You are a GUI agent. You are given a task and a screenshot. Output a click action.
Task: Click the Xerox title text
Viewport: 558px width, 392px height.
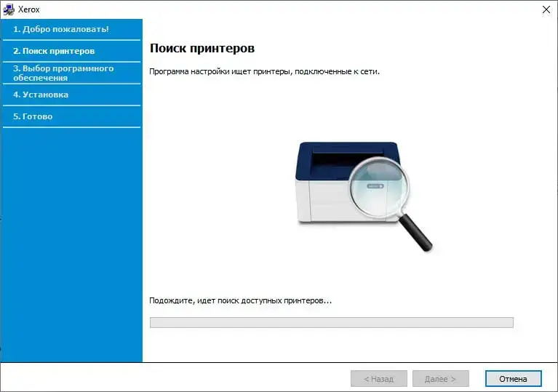coord(29,9)
